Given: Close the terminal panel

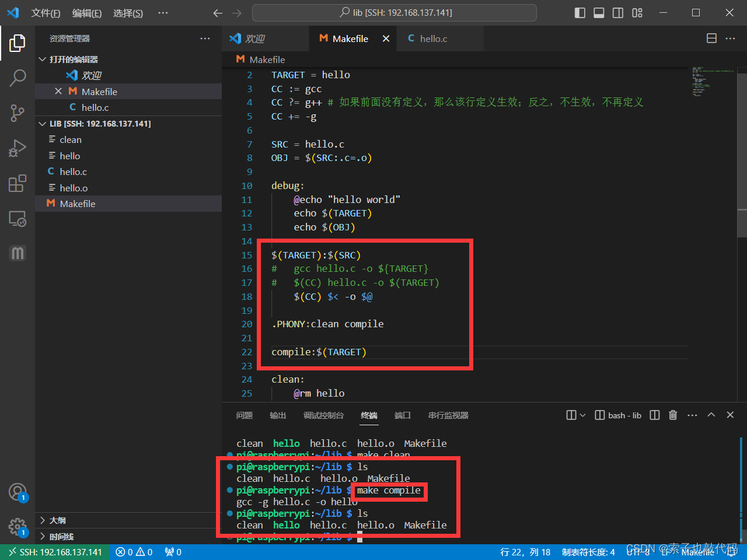Looking at the screenshot, I should [730, 415].
